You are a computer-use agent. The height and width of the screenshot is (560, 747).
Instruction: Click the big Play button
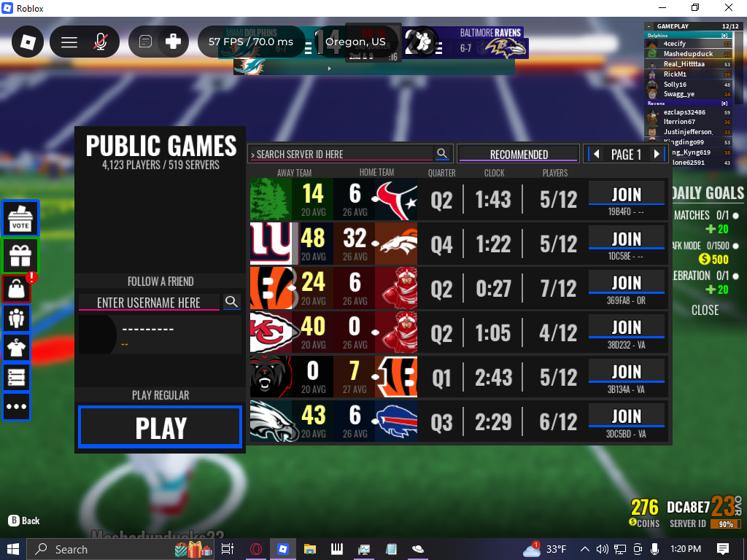tap(160, 427)
